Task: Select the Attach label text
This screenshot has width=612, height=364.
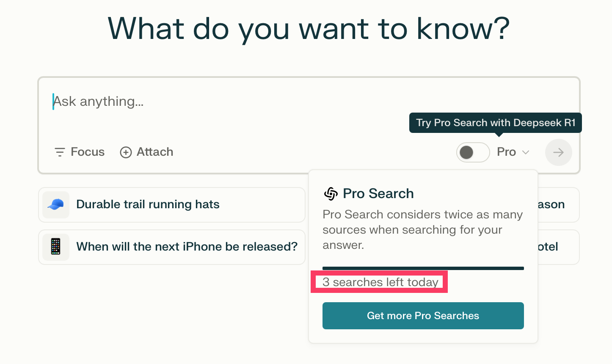Action: click(x=155, y=152)
